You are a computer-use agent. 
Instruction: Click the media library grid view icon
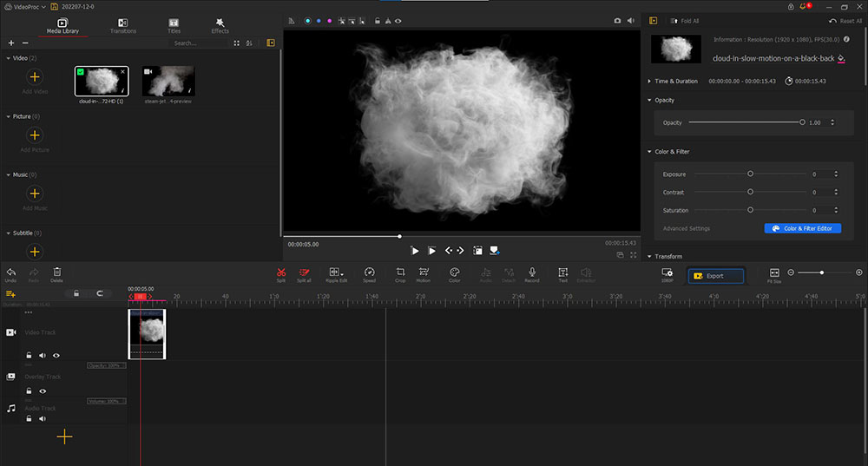pos(236,43)
